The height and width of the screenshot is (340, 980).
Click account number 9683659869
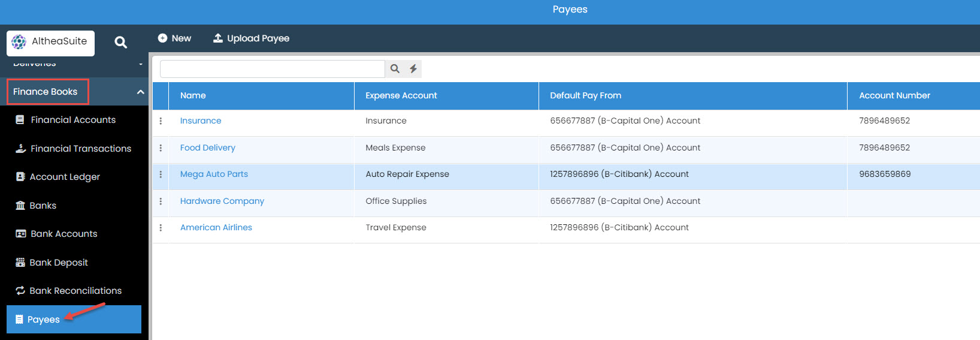tap(885, 174)
